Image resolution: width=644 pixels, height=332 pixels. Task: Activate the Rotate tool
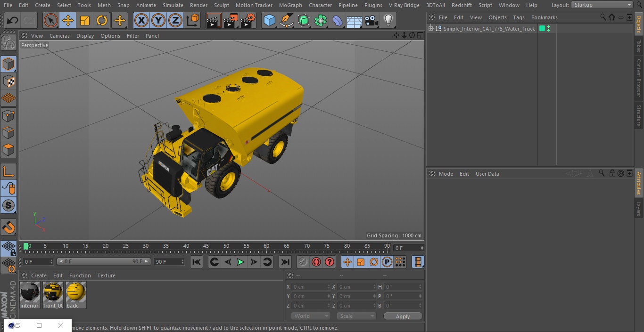[102, 20]
